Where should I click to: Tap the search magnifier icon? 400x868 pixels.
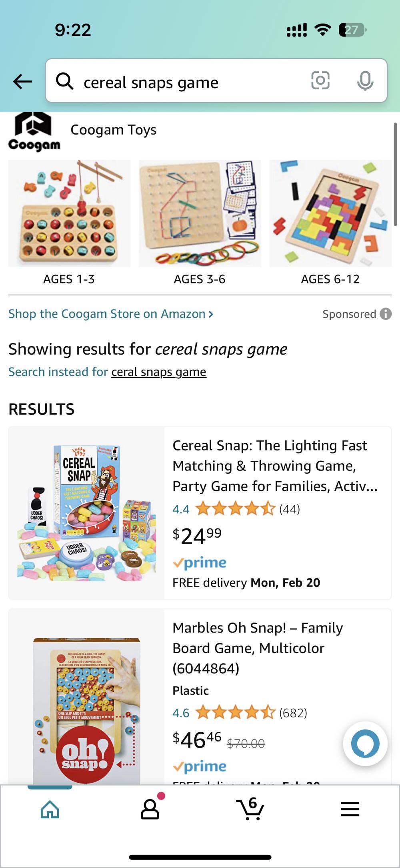point(65,81)
